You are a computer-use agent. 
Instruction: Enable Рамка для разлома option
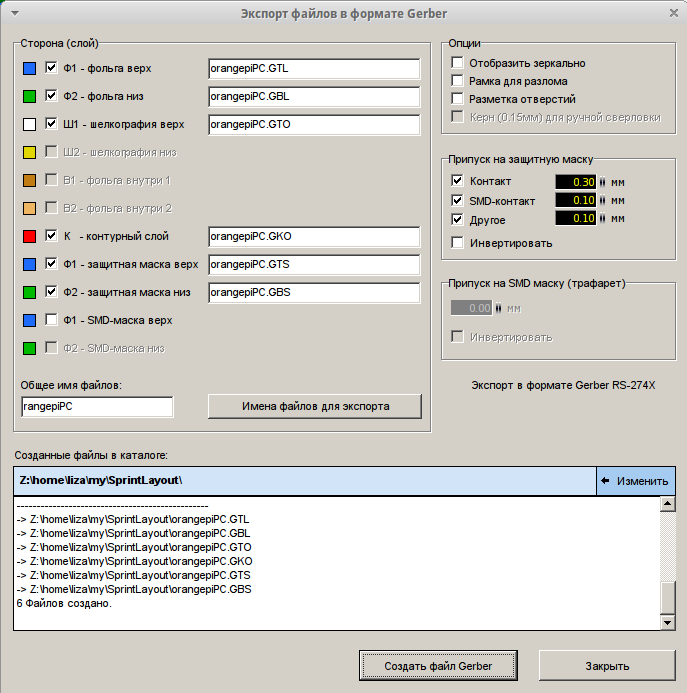(x=457, y=80)
